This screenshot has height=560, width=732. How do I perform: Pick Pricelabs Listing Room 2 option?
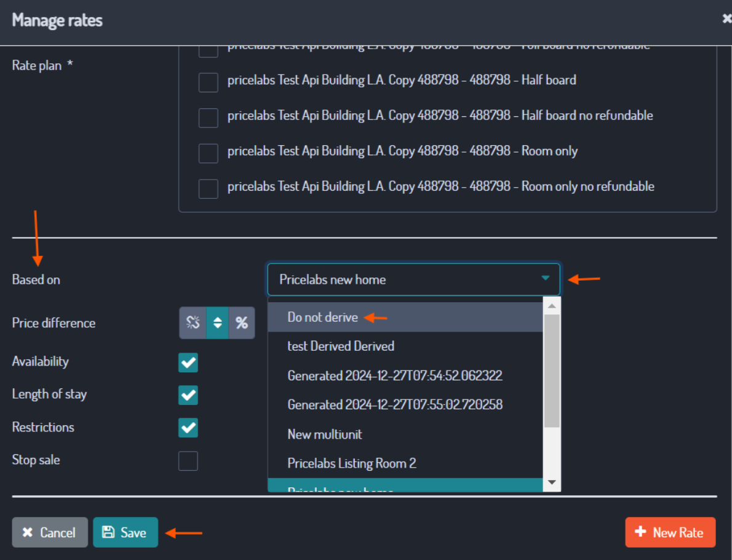(x=405, y=463)
